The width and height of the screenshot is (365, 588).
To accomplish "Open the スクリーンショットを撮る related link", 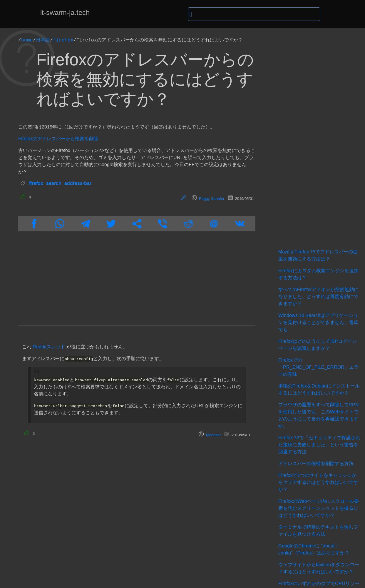I will tap(319, 508).
